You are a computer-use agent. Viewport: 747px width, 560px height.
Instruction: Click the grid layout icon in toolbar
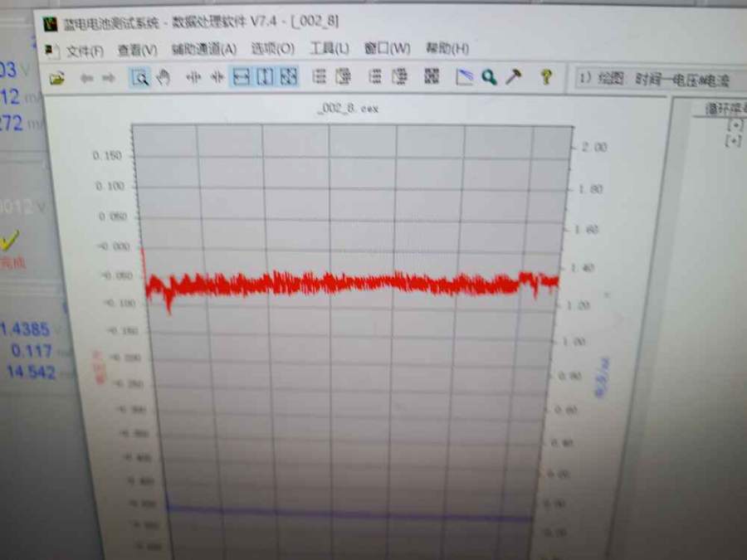[x=431, y=77]
